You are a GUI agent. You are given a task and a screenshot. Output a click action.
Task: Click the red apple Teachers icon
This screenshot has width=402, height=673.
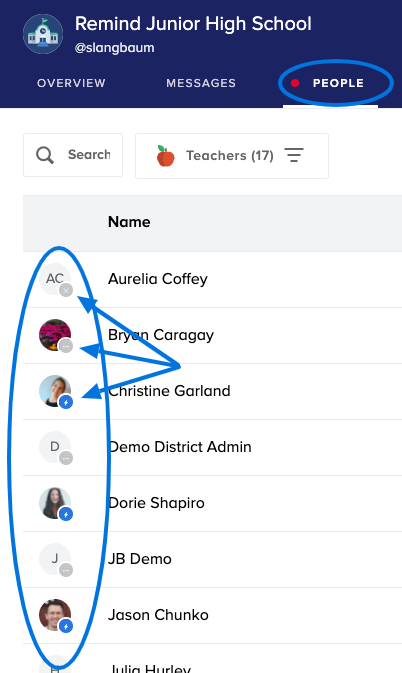coord(166,155)
